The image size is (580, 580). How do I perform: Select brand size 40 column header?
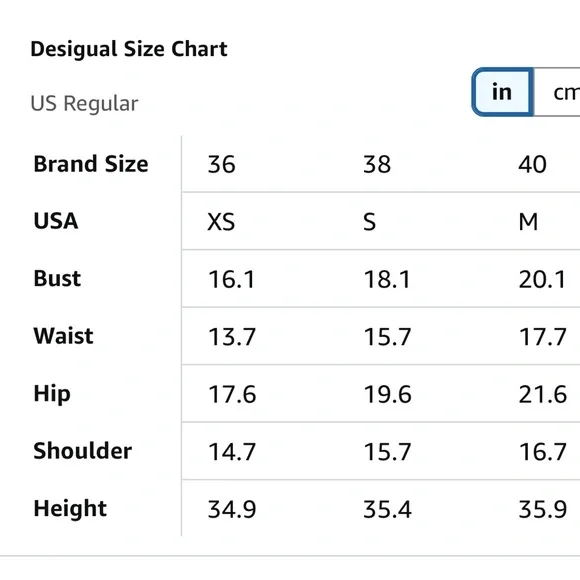coord(532,164)
